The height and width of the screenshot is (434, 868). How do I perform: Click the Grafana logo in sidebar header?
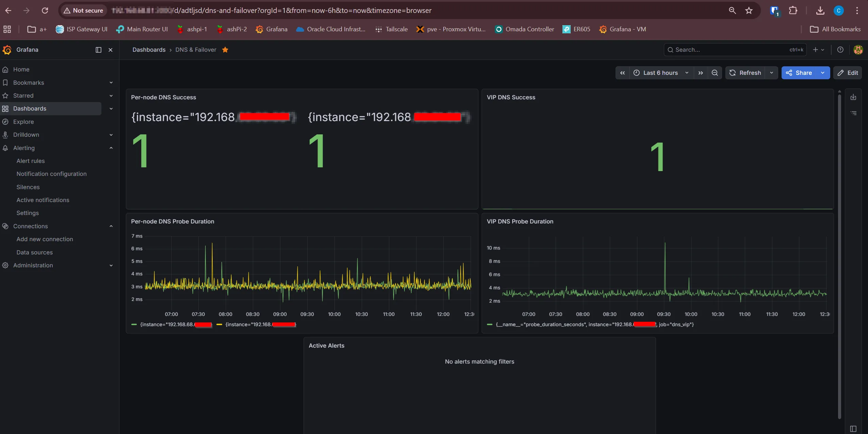click(7, 50)
